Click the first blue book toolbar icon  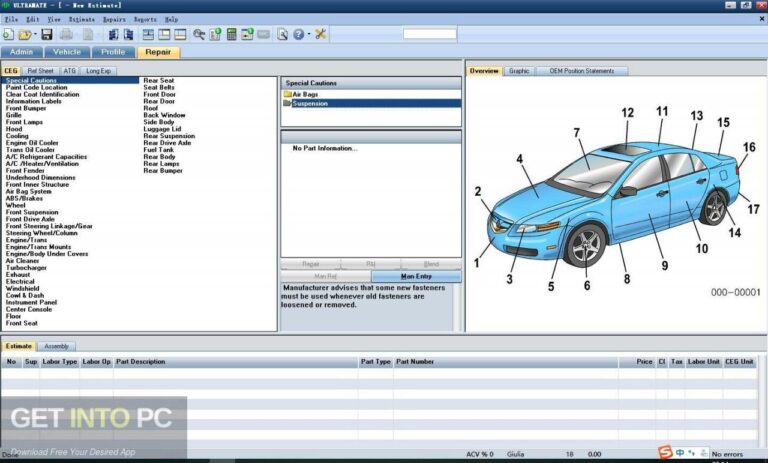pyautogui.click(x=113, y=34)
